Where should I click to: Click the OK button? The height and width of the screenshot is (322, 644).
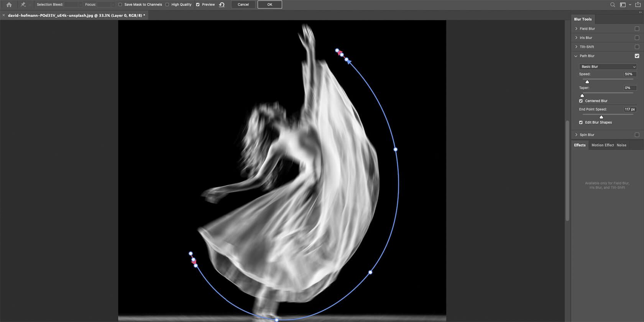tap(269, 5)
